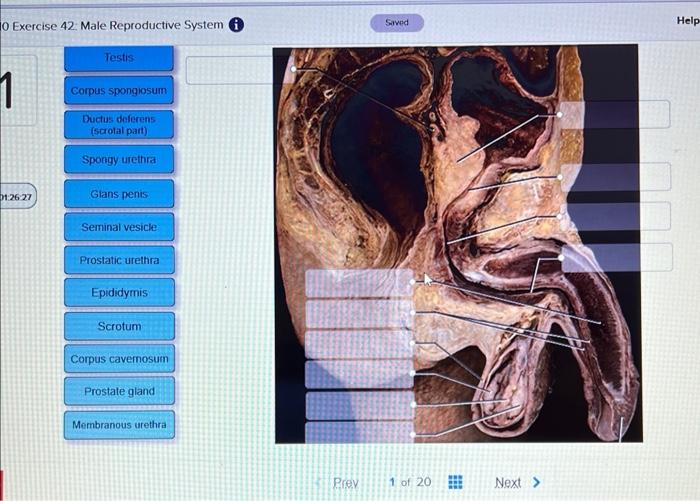700x501 pixels.
Task: Select the Membranous urethra label tile
Action: coord(120,425)
